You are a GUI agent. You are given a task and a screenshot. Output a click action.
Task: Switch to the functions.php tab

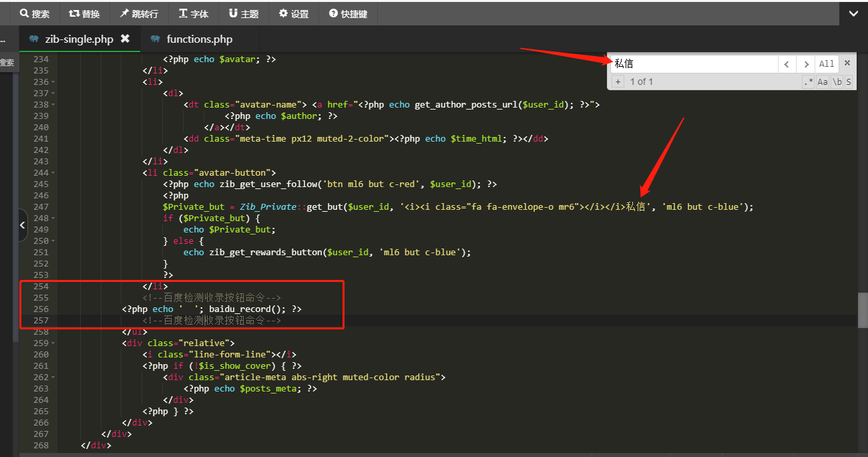coord(199,39)
